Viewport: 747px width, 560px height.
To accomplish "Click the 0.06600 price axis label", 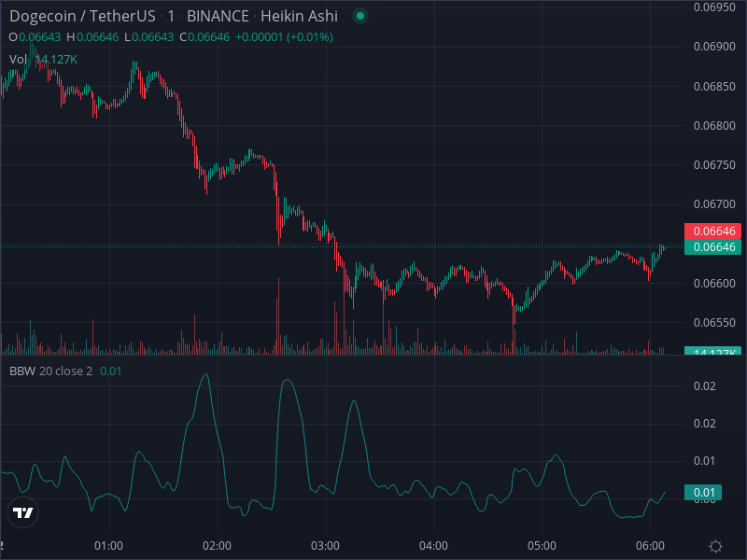I will coord(714,284).
